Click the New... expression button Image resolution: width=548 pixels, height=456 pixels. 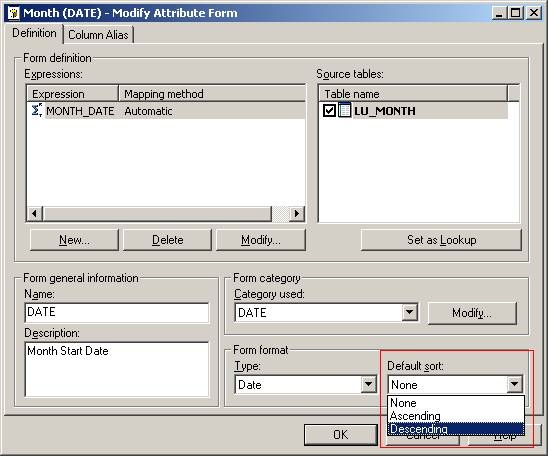coord(74,240)
